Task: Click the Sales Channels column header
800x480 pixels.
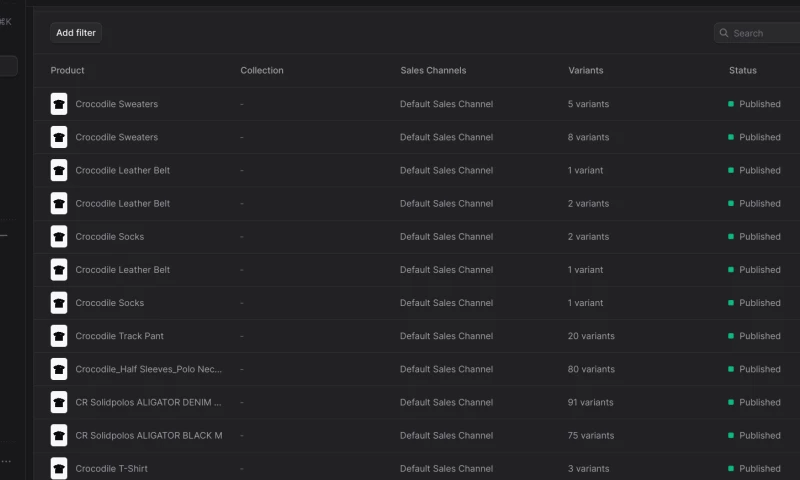Action: click(433, 70)
